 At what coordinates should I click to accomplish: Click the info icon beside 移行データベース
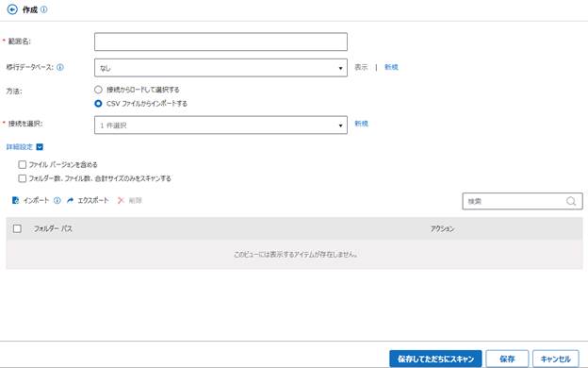tap(60, 67)
